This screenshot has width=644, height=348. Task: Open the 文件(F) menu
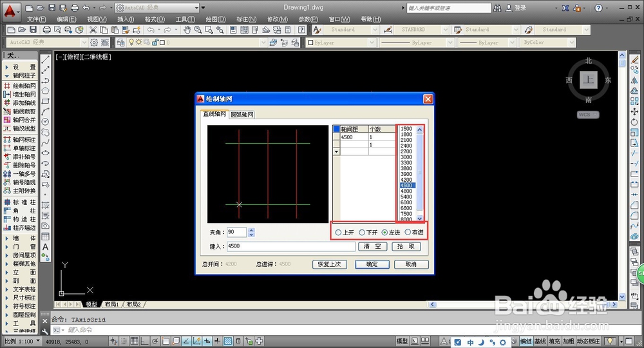pos(36,19)
